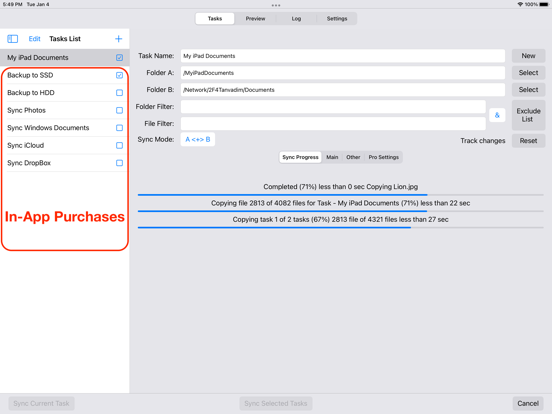Enable Sync iCloud checkbox
Image resolution: width=552 pixels, height=414 pixels.
tap(120, 145)
